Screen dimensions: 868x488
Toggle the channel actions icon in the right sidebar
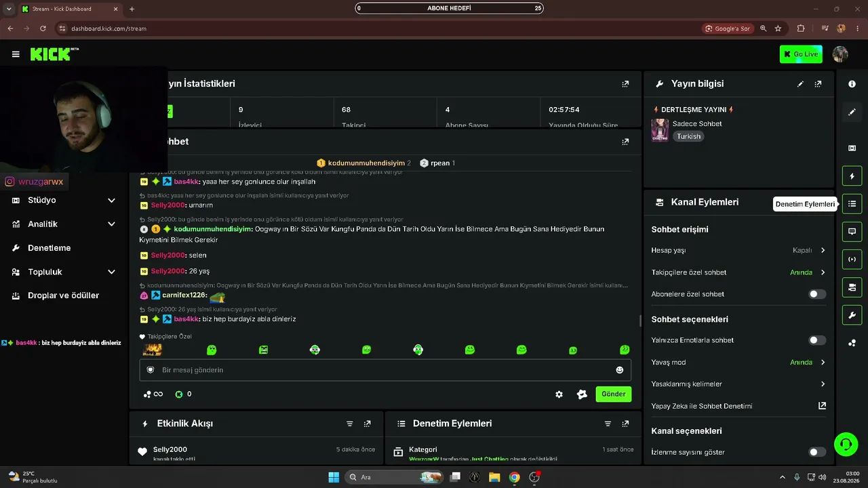coord(852,287)
